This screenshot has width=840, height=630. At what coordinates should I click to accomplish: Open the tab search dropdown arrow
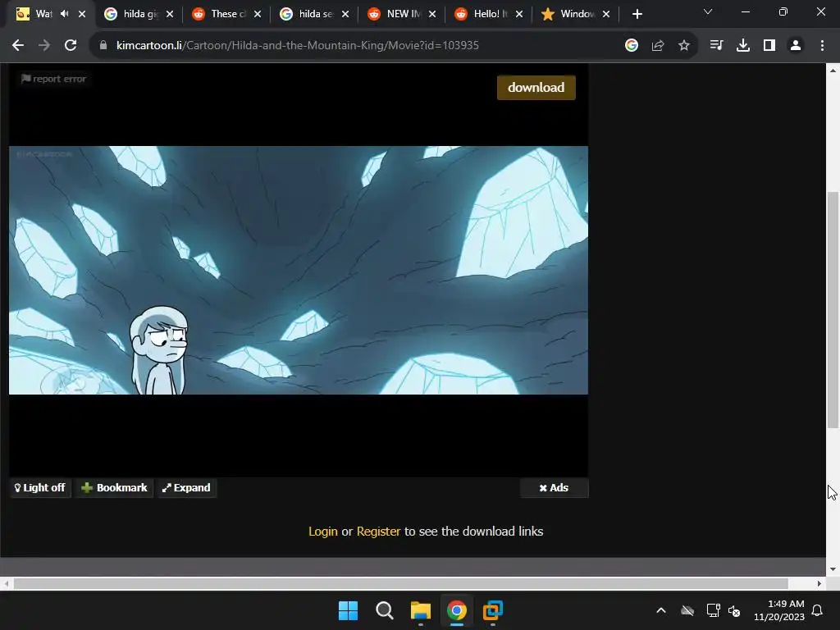708,11
